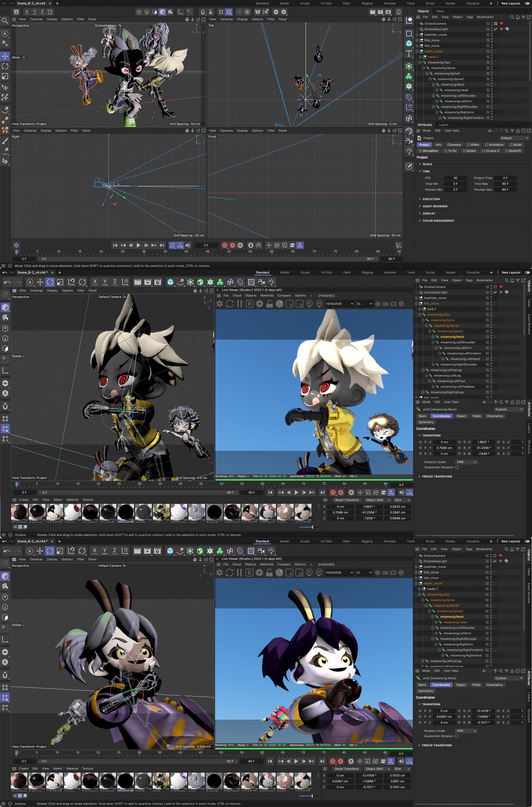Image resolution: width=532 pixels, height=807 pixels.
Task: Switch to the Simulation project tab
Action: tap(428, 151)
